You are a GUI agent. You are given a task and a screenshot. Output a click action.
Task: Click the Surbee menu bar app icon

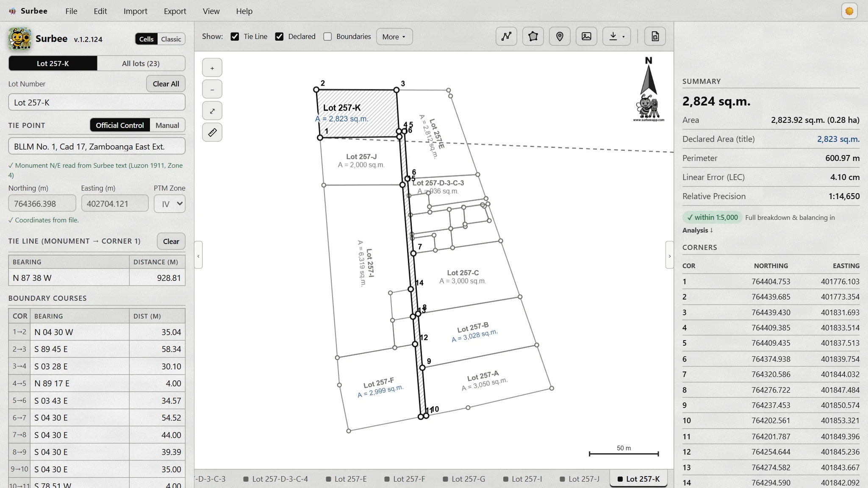13,11
